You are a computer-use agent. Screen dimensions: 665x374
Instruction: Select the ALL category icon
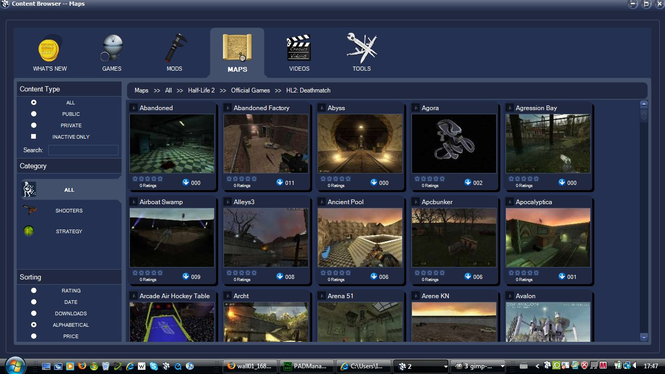coord(29,190)
